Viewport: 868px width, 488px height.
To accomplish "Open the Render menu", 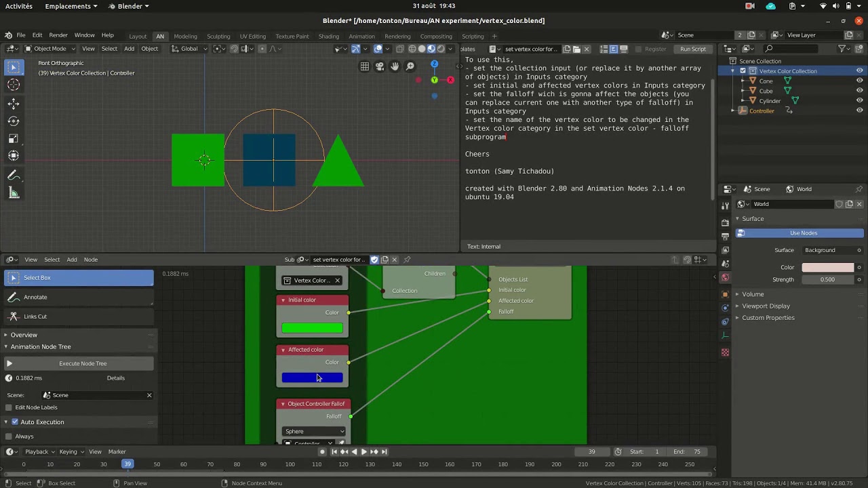I will pyautogui.click(x=58, y=35).
